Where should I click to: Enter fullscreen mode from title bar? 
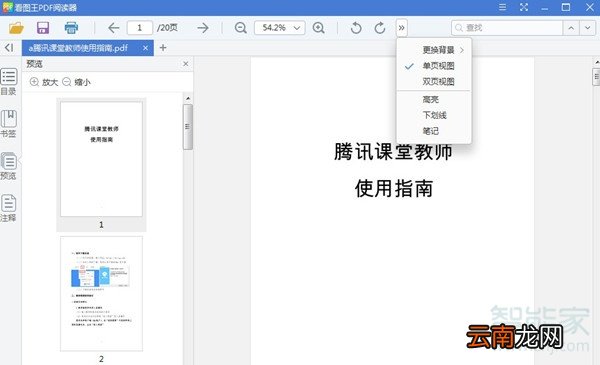click(x=524, y=7)
